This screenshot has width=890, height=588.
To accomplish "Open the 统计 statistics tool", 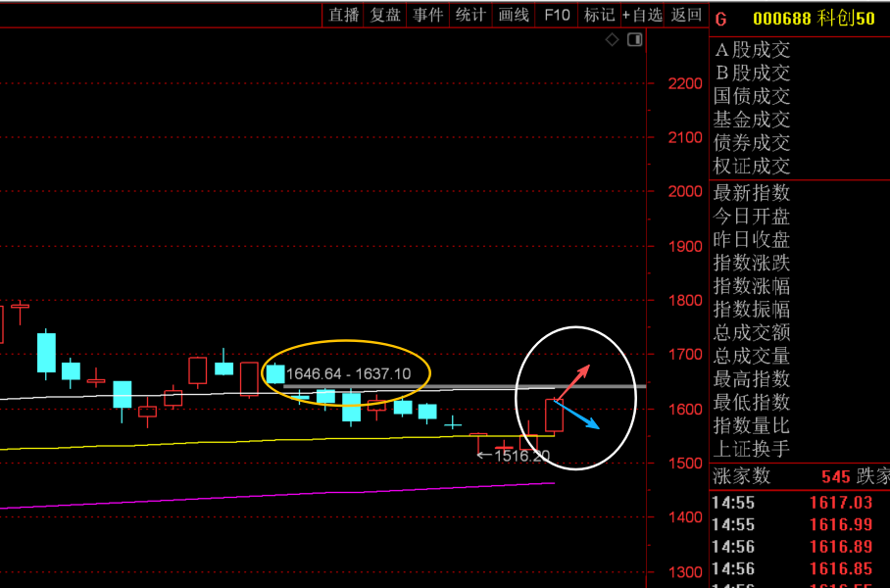I will point(470,15).
